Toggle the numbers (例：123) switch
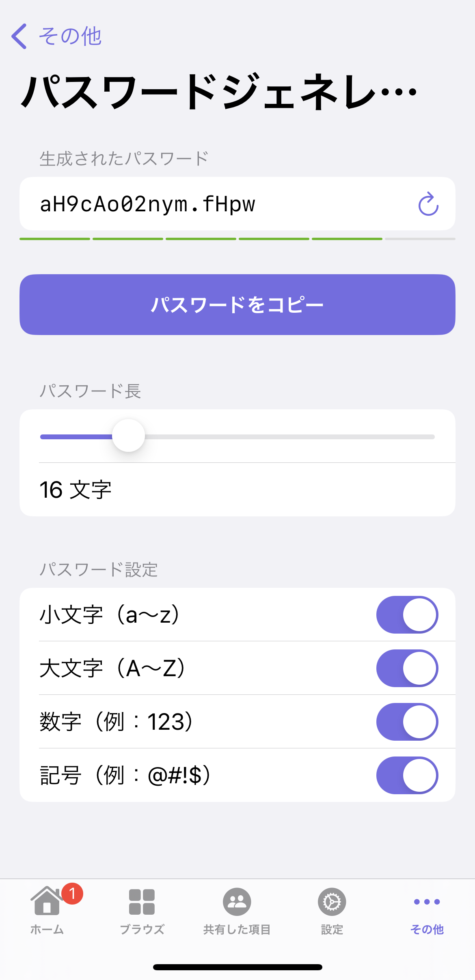This screenshot has height=980, width=475. [x=407, y=722]
